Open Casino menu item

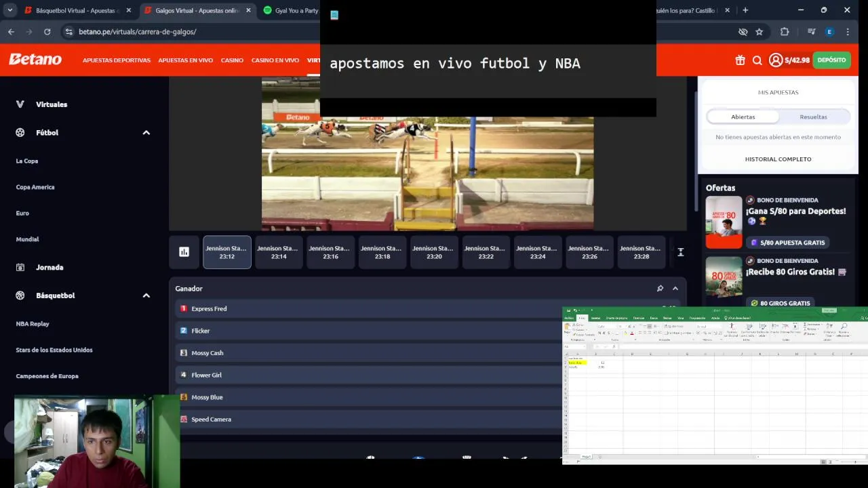(232, 60)
